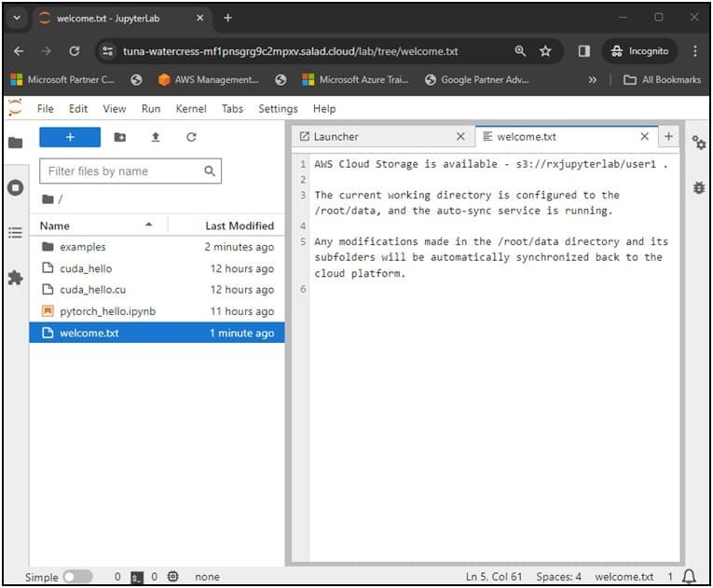Screen dimensions: 713x588
Task: Open Microsoft Azure Trai... bookmark
Action: [356, 79]
